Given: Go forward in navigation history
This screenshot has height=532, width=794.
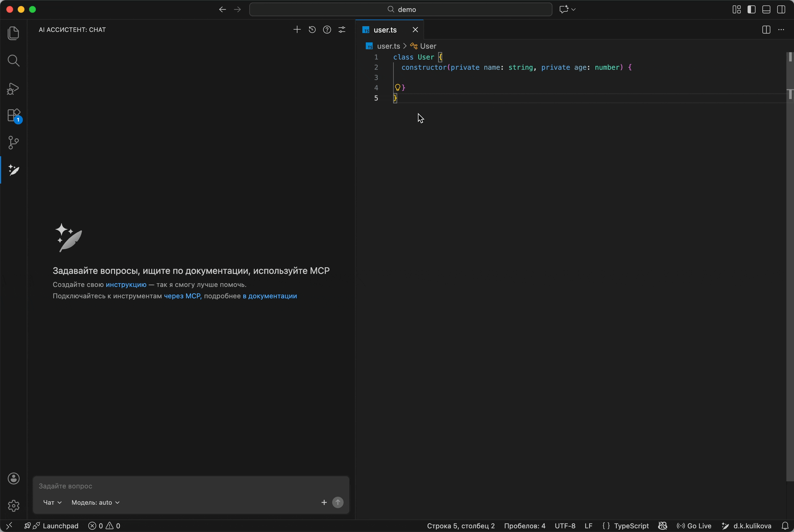Looking at the screenshot, I should click(x=237, y=9).
